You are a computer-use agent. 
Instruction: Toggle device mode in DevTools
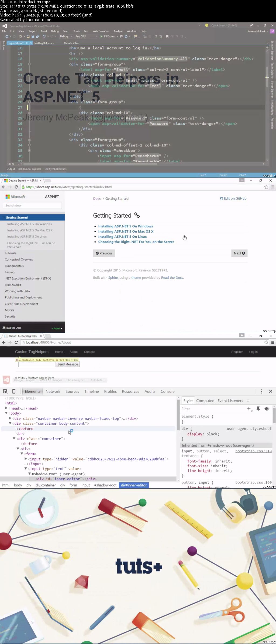[14, 391]
